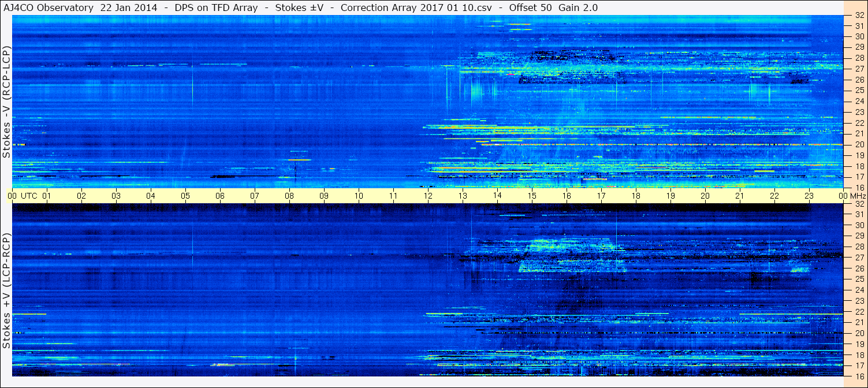Select the 05 hour mark on time axis
Image resolution: width=868 pixels, height=388 pixels.
[x=185, y=196]
